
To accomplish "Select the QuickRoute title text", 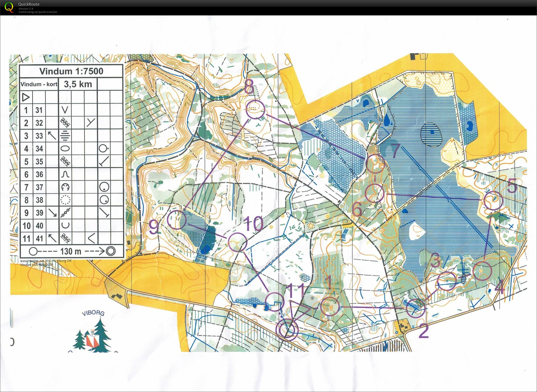I will pyautogui.click(x=29, y=4).
